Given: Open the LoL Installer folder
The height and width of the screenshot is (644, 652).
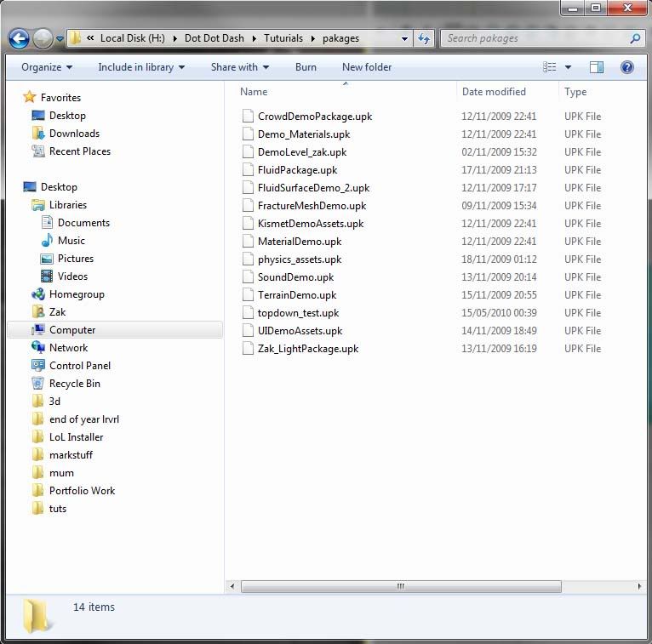Looking at the screenshot, I should click(67, 437).
